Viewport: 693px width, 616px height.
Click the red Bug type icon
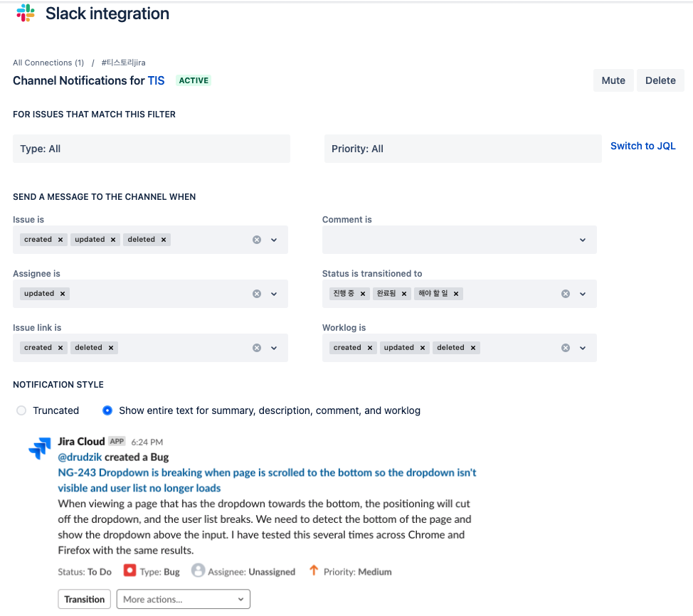coord(129,570)
